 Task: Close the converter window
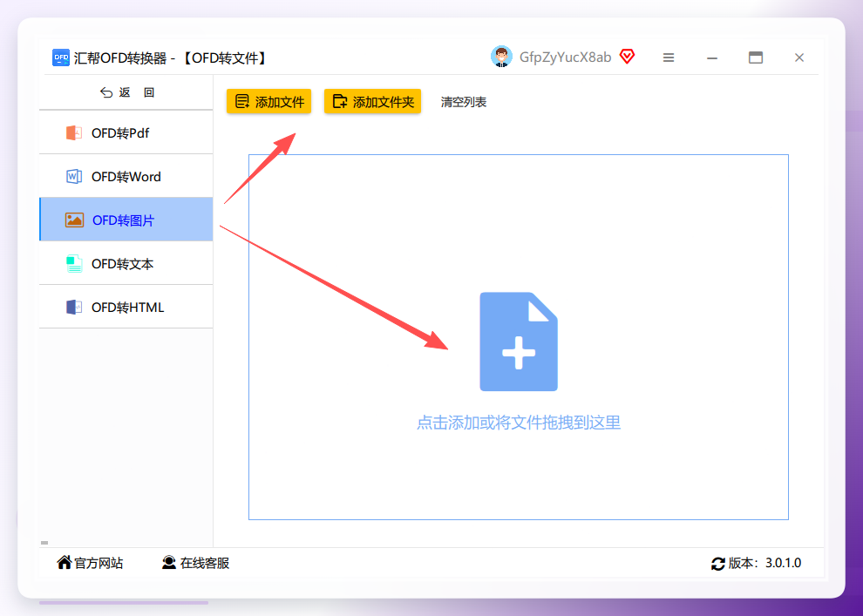point(799,58)
